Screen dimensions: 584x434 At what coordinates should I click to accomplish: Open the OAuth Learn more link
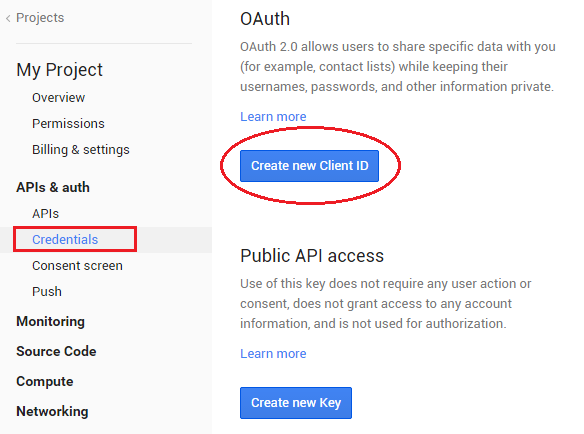point(273,117)
